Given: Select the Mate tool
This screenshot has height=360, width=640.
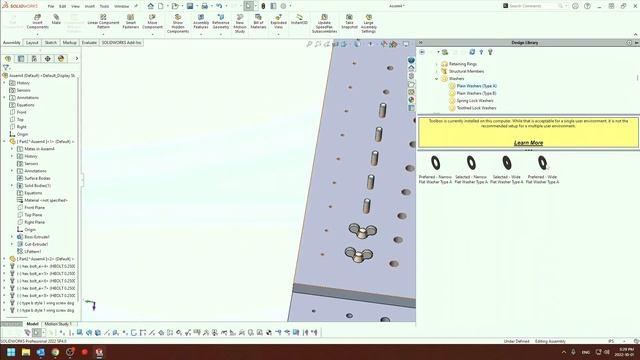Looking at the screenshot, I should tap(56, 19).
